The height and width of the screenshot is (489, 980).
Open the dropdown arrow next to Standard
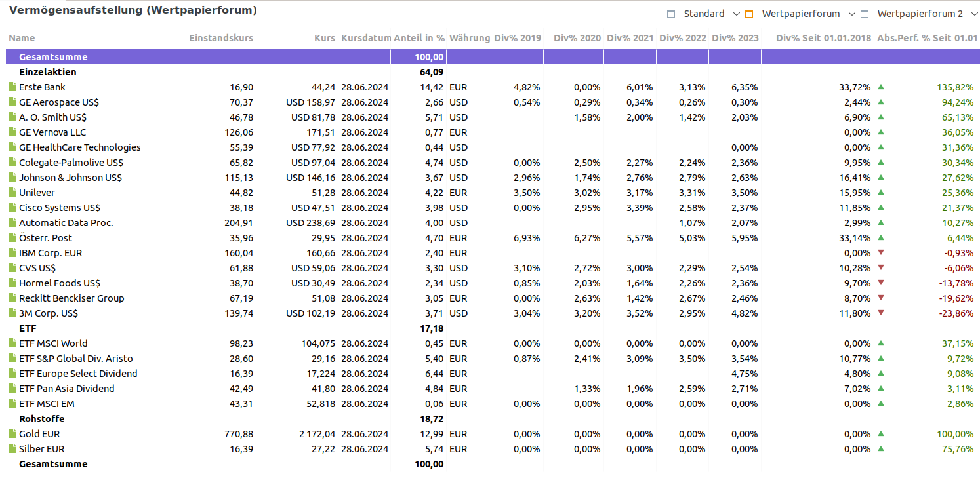736,14
